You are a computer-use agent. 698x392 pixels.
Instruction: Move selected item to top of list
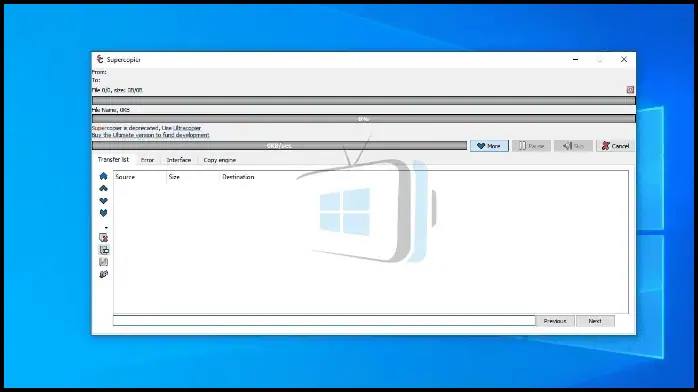pyautogui.click(x=103, y=176)
